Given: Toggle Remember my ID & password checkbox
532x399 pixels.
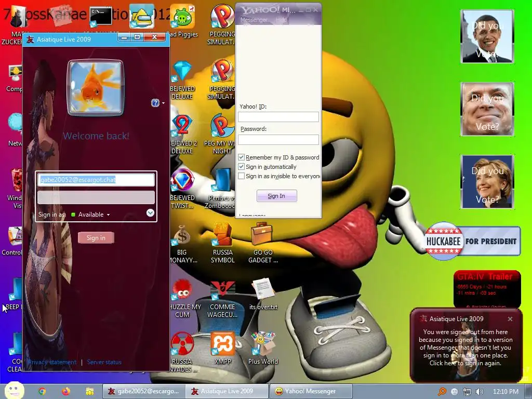Looking at the screenshot, I should tap(241, 157).
